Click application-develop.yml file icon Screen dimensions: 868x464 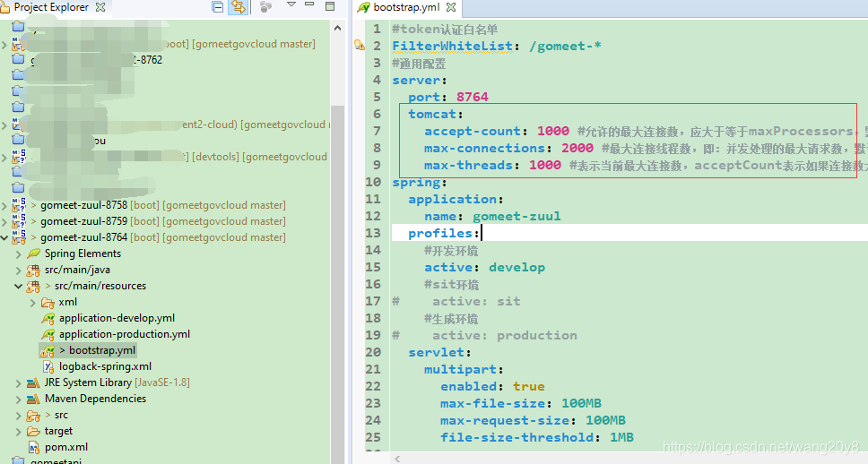pyautogui.click(x=48, y=319)
